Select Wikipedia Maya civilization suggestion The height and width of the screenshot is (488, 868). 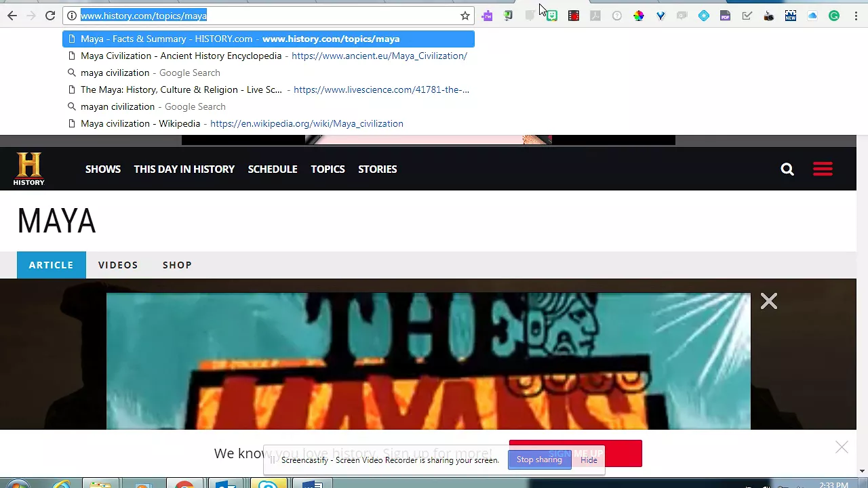(269, 123)
